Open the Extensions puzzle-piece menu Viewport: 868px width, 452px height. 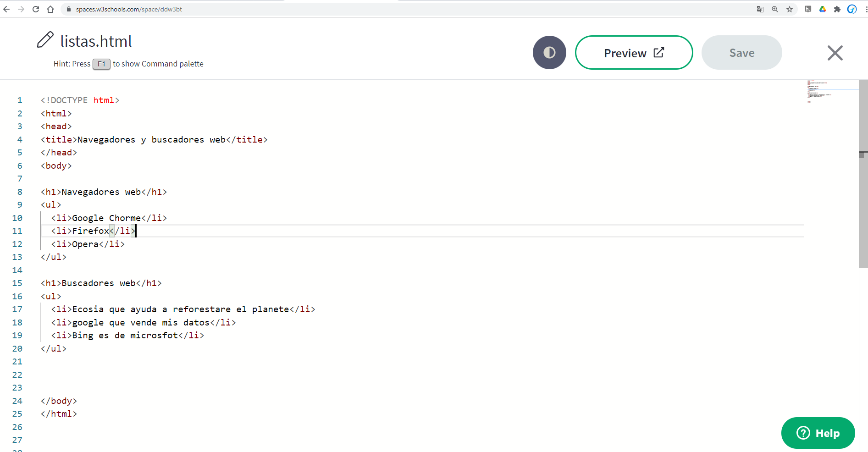point(837,9)
